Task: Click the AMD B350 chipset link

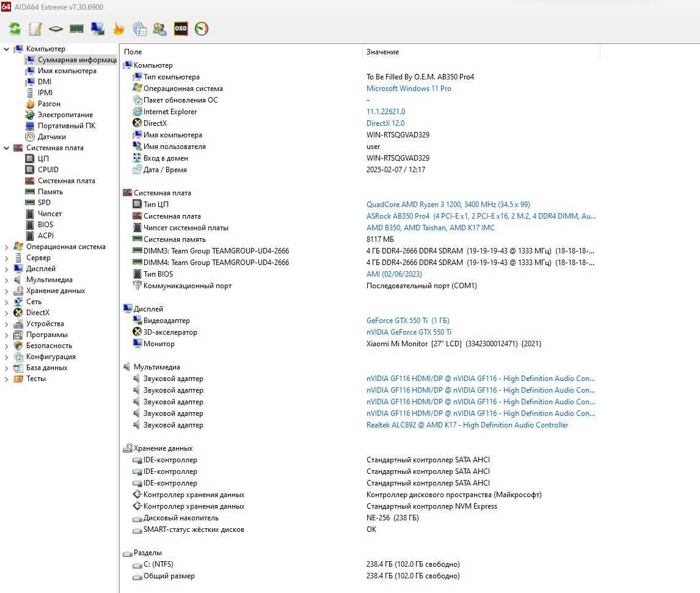Action: click(431, 228)
